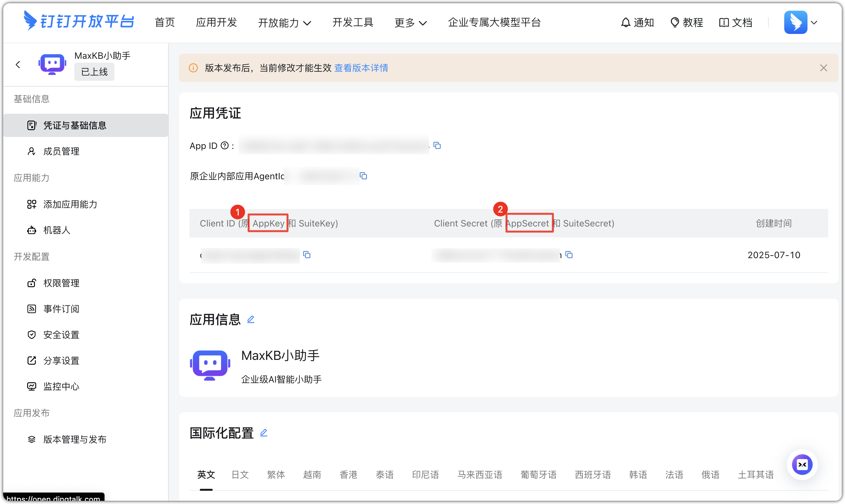Dismiss the version release notice banner
This screenshot has height=504, width=845.
(x=824, y=68)
